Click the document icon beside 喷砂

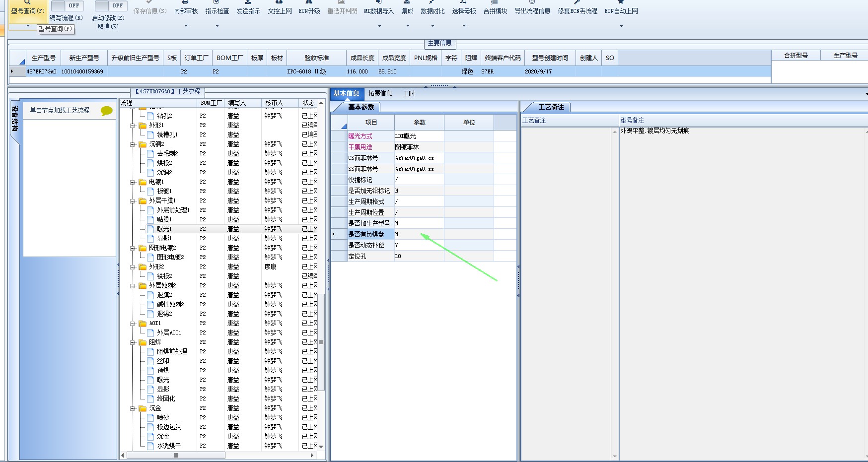click(150, 418)
